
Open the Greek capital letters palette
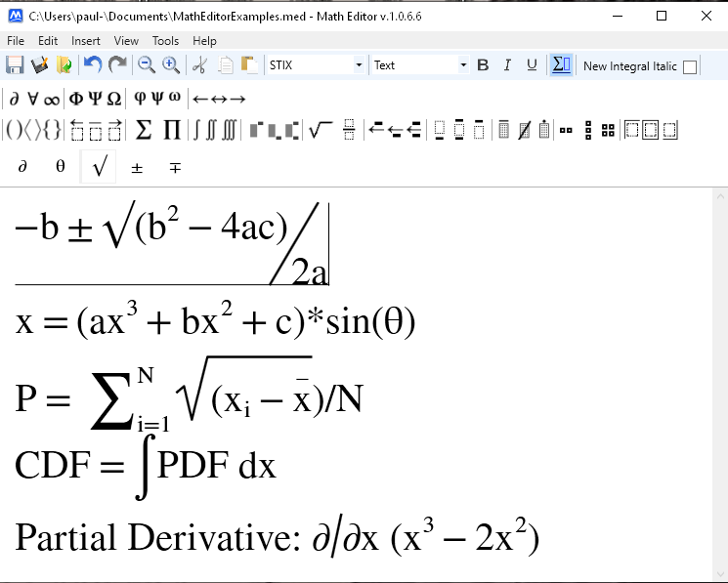click(x=95, y=99)
